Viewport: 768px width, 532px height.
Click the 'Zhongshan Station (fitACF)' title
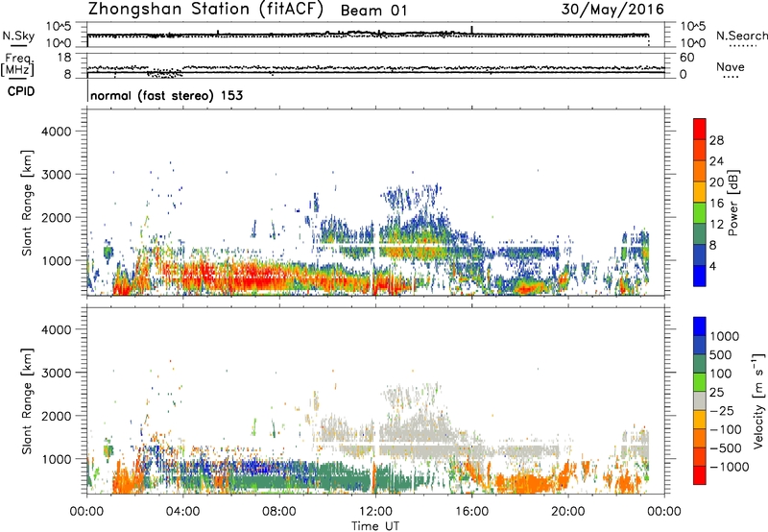[x=205, y=10]
